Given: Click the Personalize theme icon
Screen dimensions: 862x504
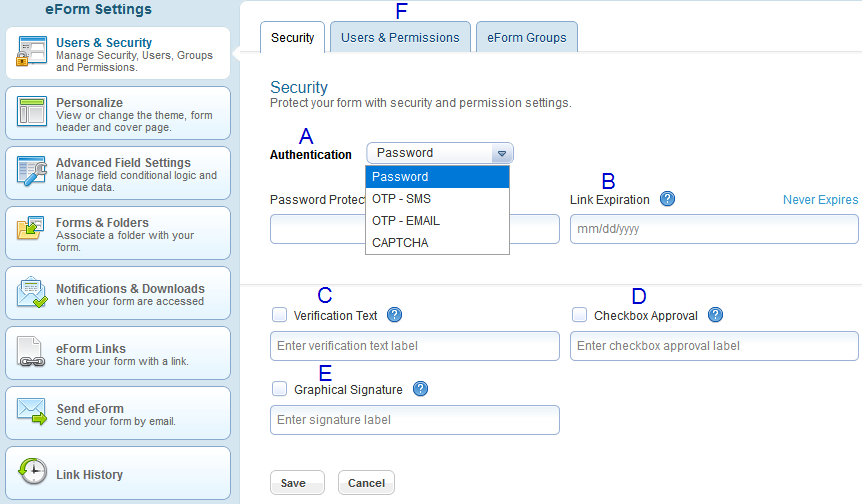Looking at the screenshot, I should [31, 112].
